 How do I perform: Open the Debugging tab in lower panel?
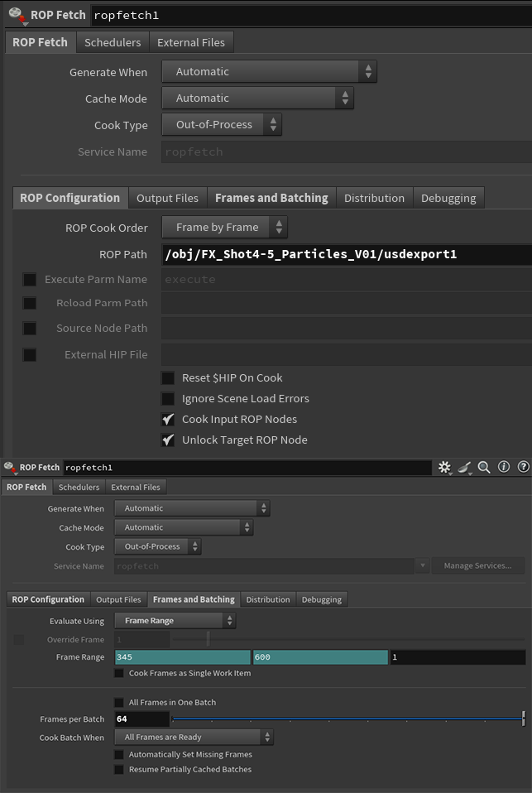[321, 599]
